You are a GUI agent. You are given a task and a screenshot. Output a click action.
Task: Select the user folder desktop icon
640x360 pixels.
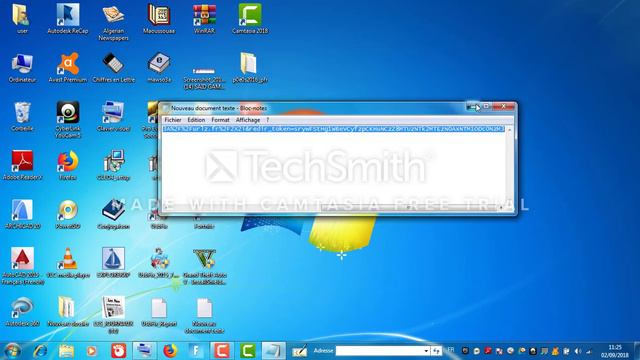tap(22, 20)
